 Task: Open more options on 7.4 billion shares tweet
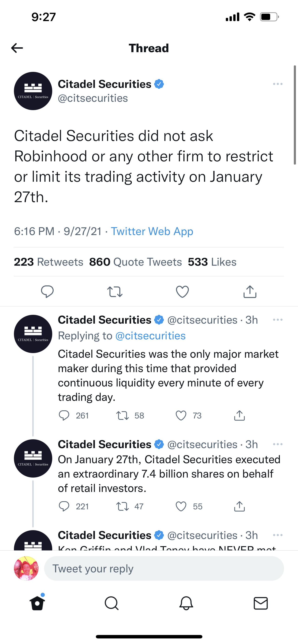point(278,444)
